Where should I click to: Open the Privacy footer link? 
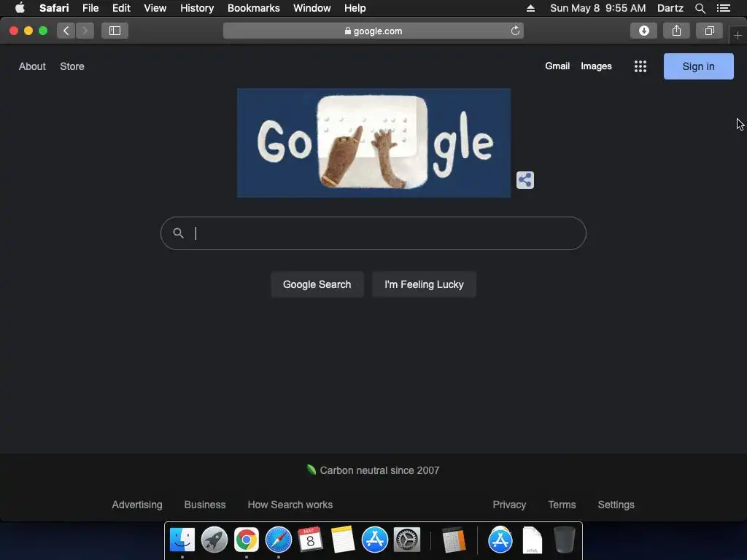tap(509, 505)
